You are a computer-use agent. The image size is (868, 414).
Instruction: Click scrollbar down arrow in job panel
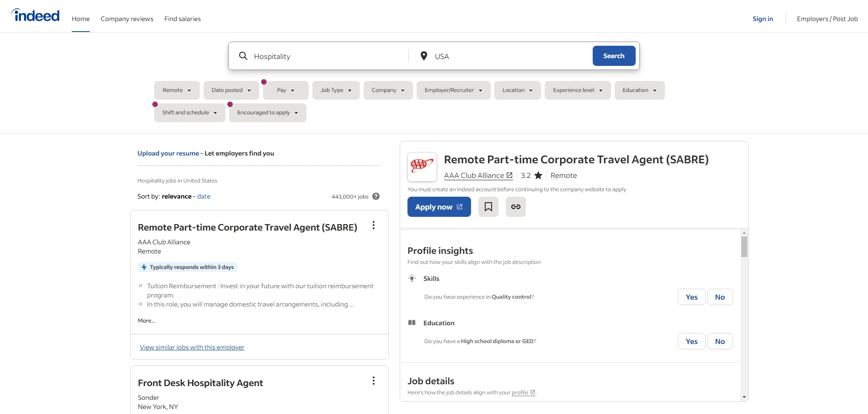744,397
